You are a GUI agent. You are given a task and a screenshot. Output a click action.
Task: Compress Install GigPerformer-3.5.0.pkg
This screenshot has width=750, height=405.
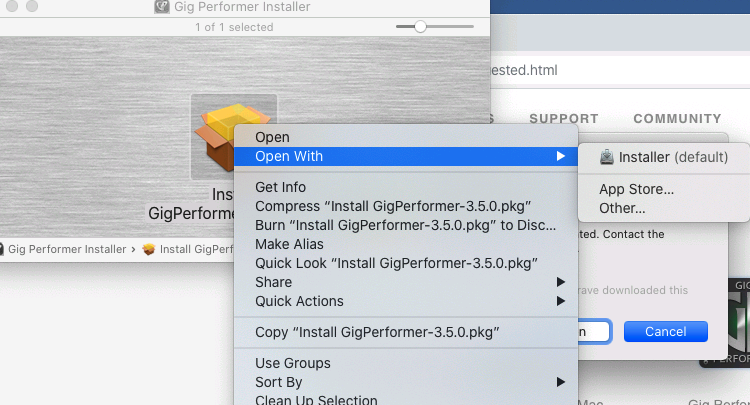coord(406,206)
